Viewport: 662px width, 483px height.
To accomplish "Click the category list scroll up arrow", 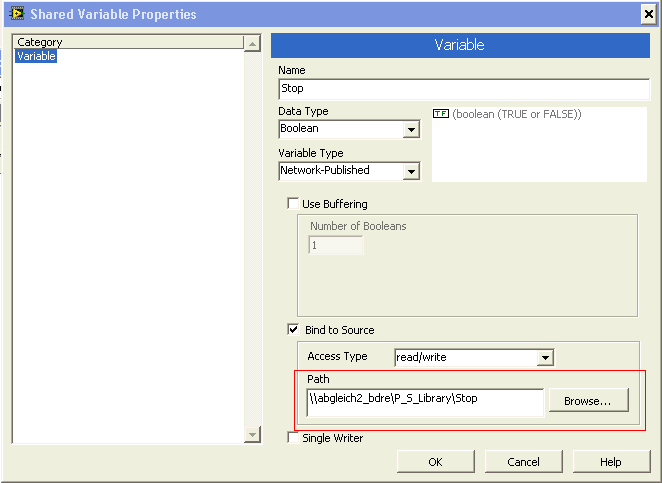I will coord(253,43).
